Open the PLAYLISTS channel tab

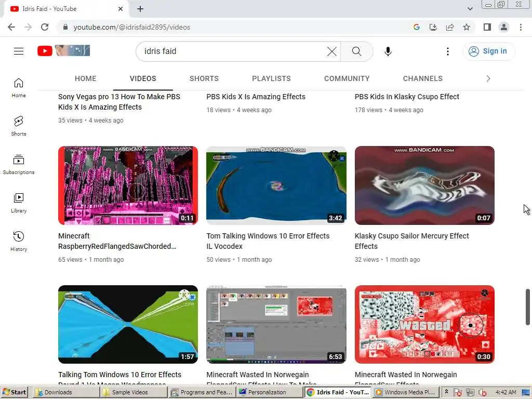[x=271, y=79]
